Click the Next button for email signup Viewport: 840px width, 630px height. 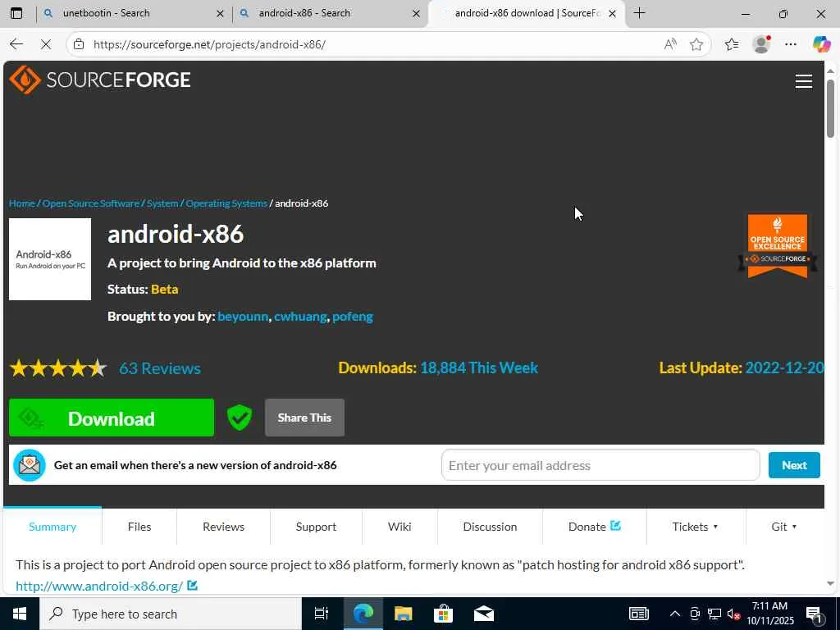(794, 465)
